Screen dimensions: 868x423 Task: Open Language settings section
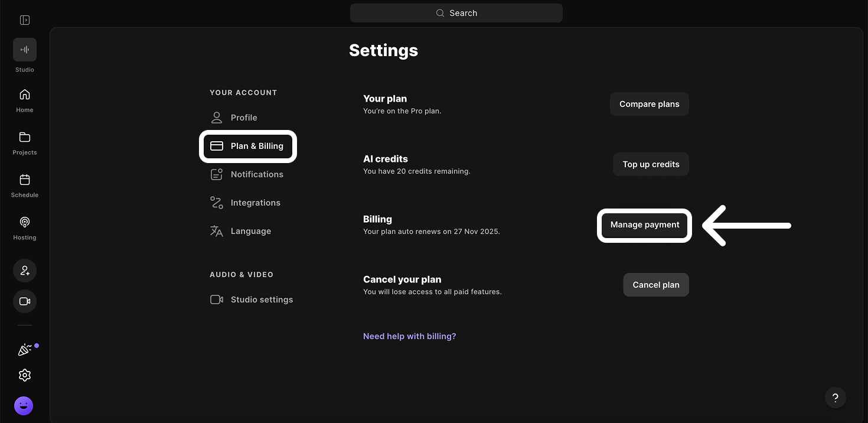click(250, 231)
